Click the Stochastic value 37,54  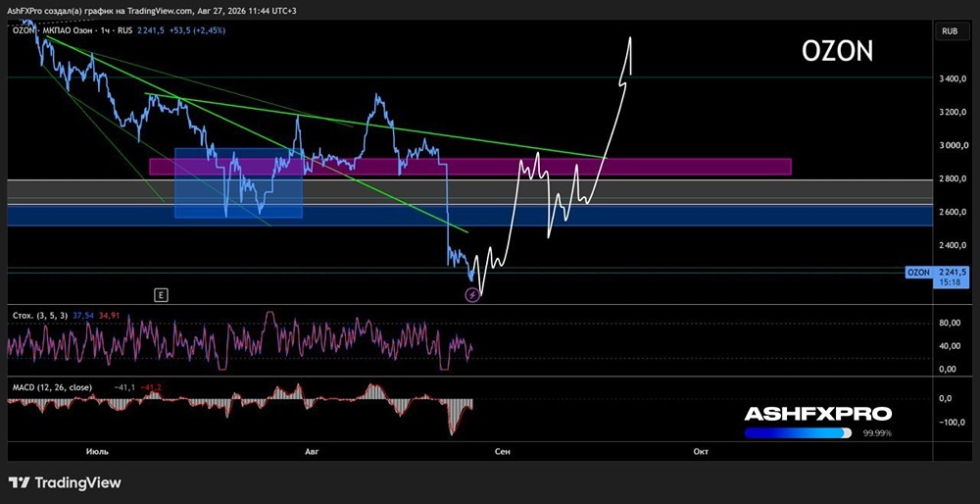click(83, 316)
